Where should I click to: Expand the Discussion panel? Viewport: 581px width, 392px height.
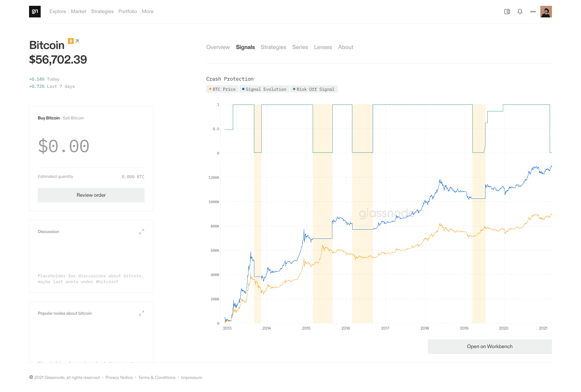pos(142,232)
